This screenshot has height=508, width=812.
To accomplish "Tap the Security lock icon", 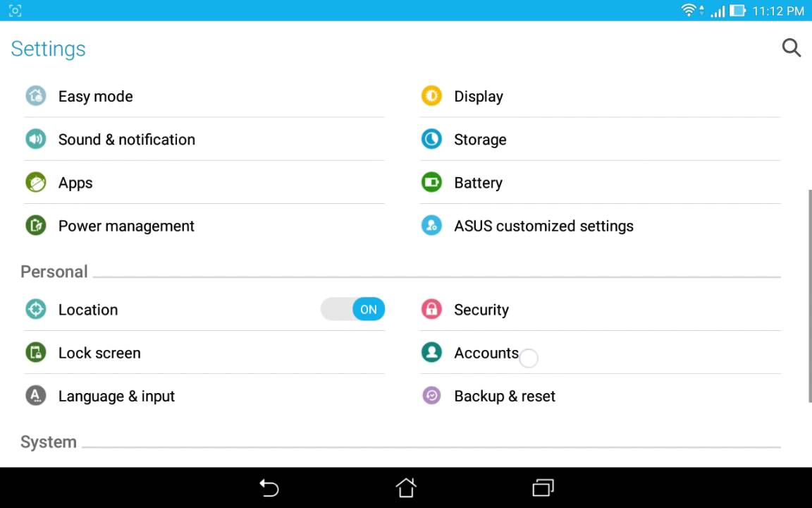I will click(431, 309).
